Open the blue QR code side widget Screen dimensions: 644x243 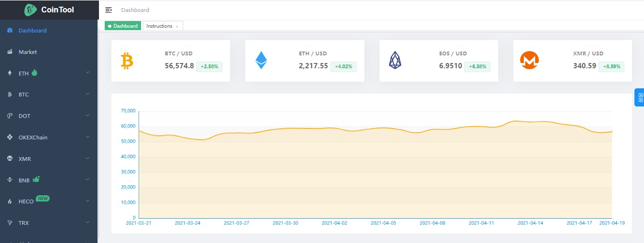pos(640,97)
